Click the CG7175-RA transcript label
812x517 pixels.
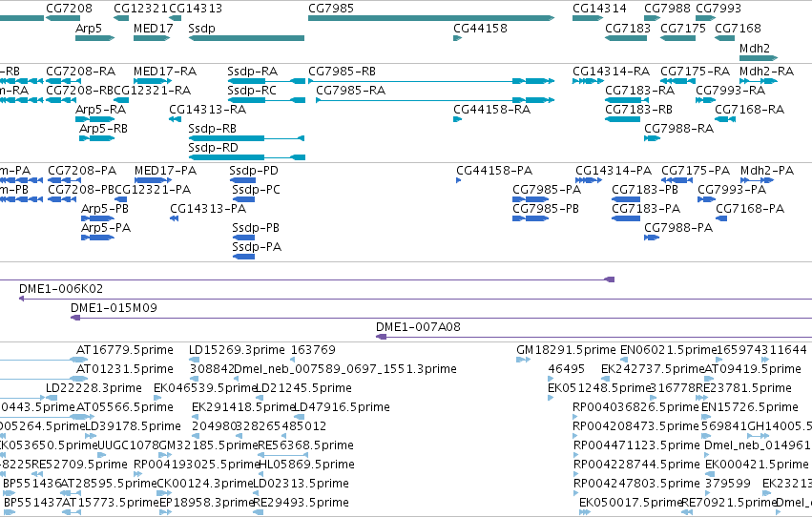tap(695, 71)
